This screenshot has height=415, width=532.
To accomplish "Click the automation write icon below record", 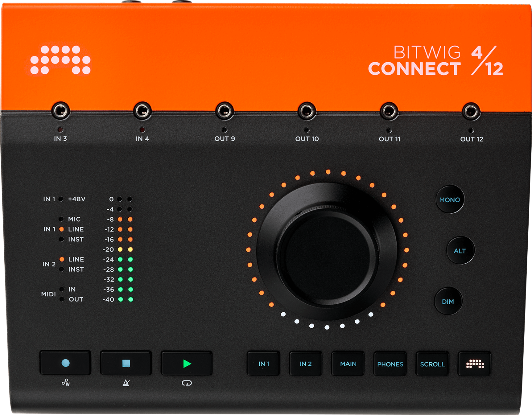I will [x=66, y=383].
